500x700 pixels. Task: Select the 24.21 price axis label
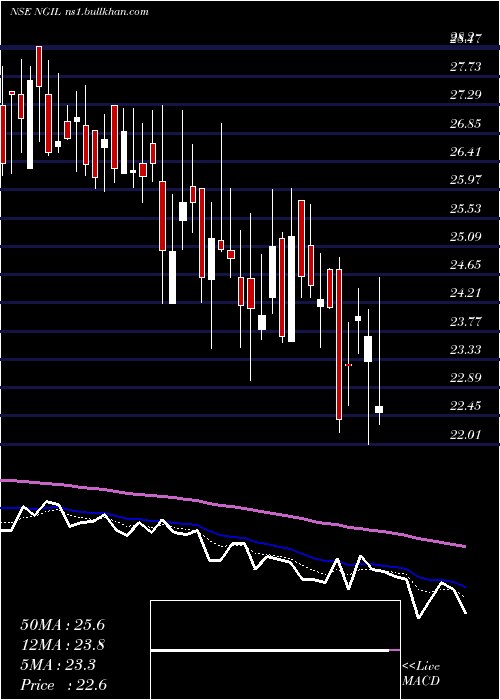point(465,293)
